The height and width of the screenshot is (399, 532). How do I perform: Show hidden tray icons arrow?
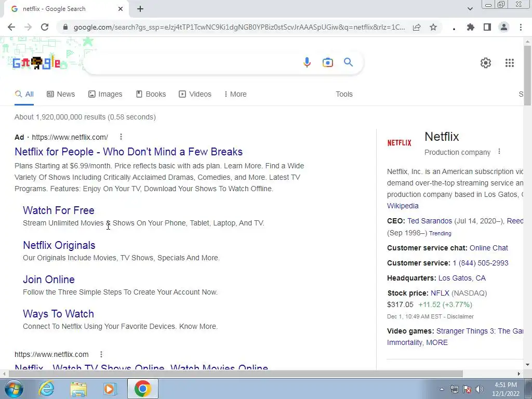[x=442, y=389]
